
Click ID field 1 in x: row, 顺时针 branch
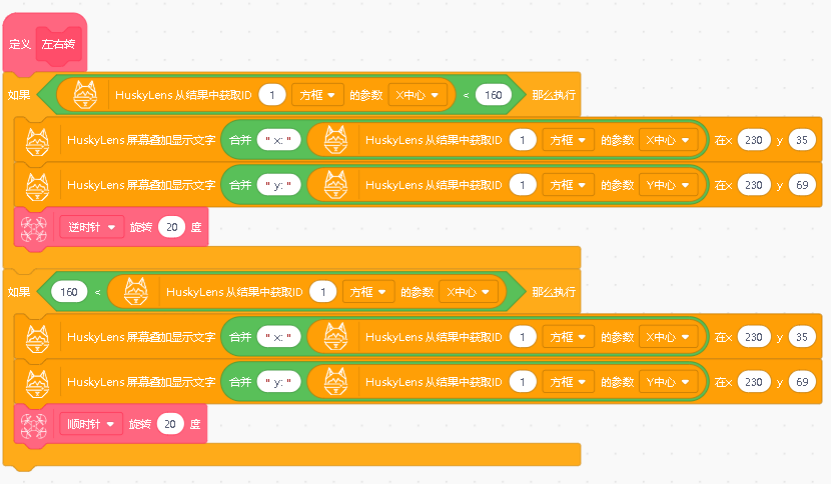click(x=523, y=337)
